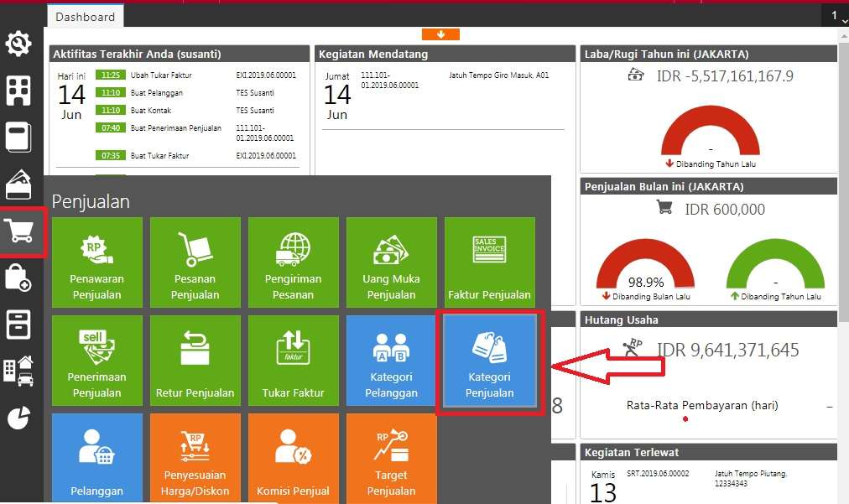Click the Hutang Usaha panel header
Image resolution: width=849 pixels, height=504 pixels.
(x=709, y=320)
